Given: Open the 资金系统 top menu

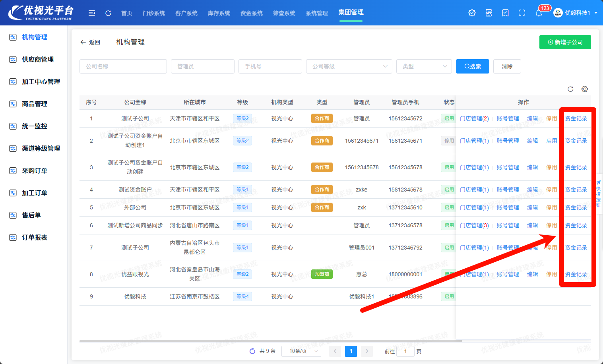Looking at the screenshot, I should point(252,13).
